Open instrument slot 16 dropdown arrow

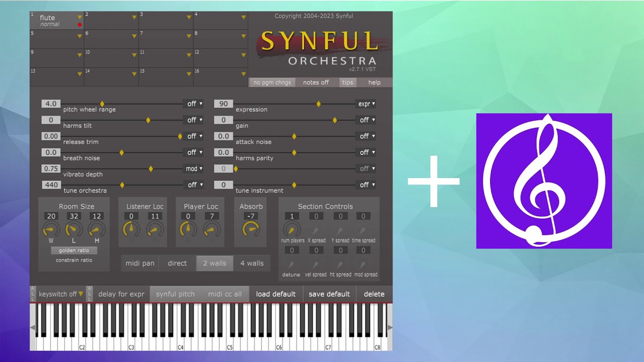pyautogui.click(x=244, y=74)
